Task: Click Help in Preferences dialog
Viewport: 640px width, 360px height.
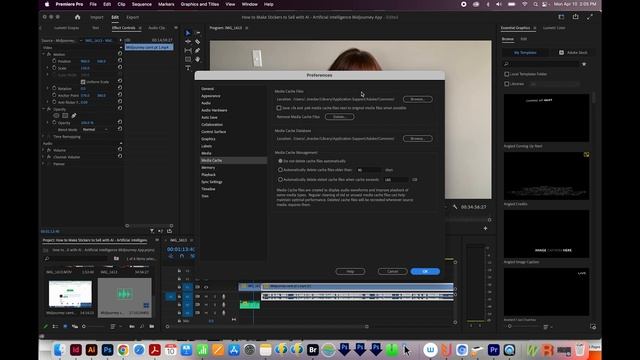Action: tap(350, 271)
